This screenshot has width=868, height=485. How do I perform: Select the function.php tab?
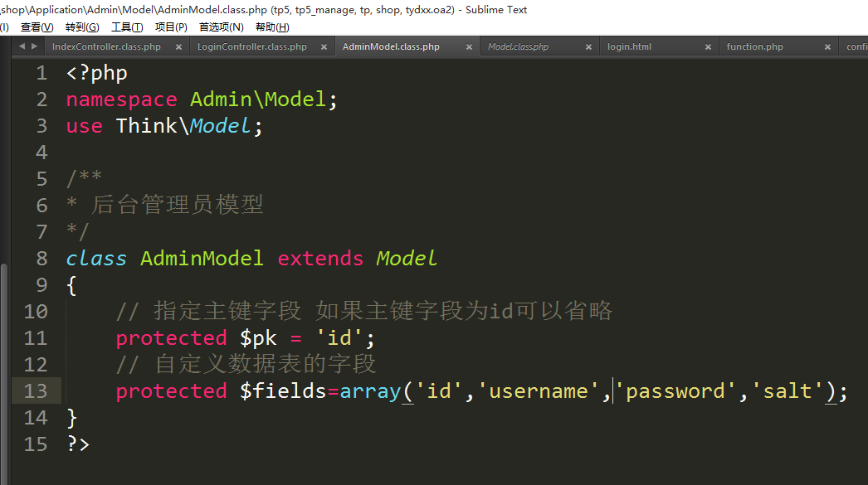click(x=754, y=47)
